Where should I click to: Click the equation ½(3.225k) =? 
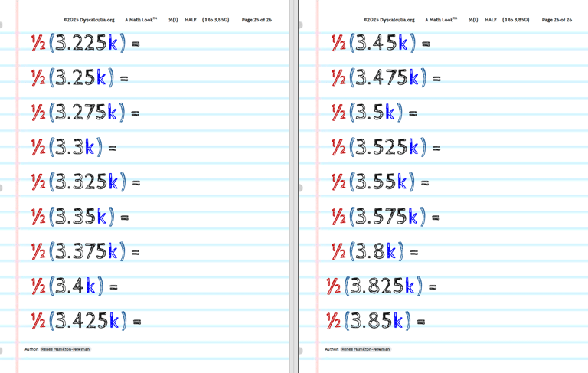[x=86, y=43]
